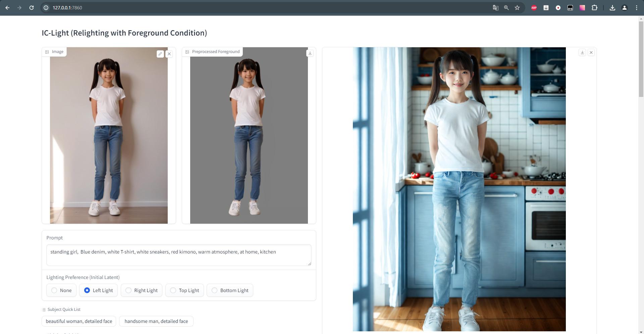Clear the generated output image
Screen dimensions: 644x334
[x=591, y=53]
